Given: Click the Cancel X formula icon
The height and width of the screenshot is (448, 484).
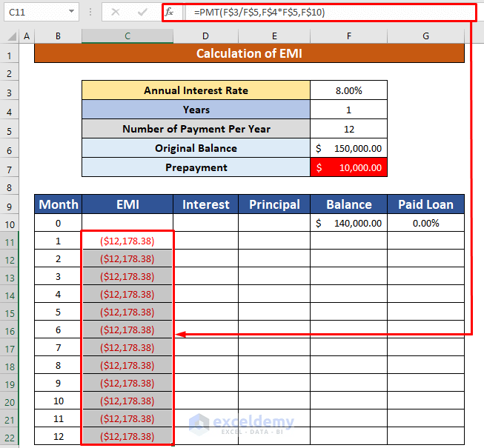Looking at the screenshot, I should coord(116,13).
